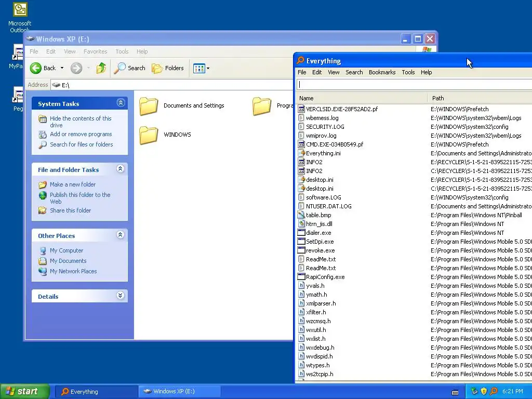Open Explorer File menu
This screenshot has width=532, height=399.
(x=34, y=51)
